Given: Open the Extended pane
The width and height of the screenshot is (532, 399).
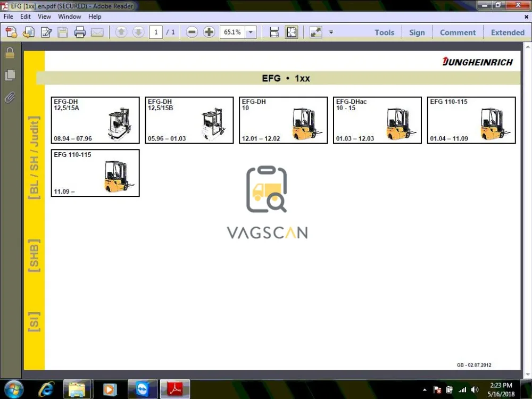Looking at the screenshot, I should click(x=508, y=32).
